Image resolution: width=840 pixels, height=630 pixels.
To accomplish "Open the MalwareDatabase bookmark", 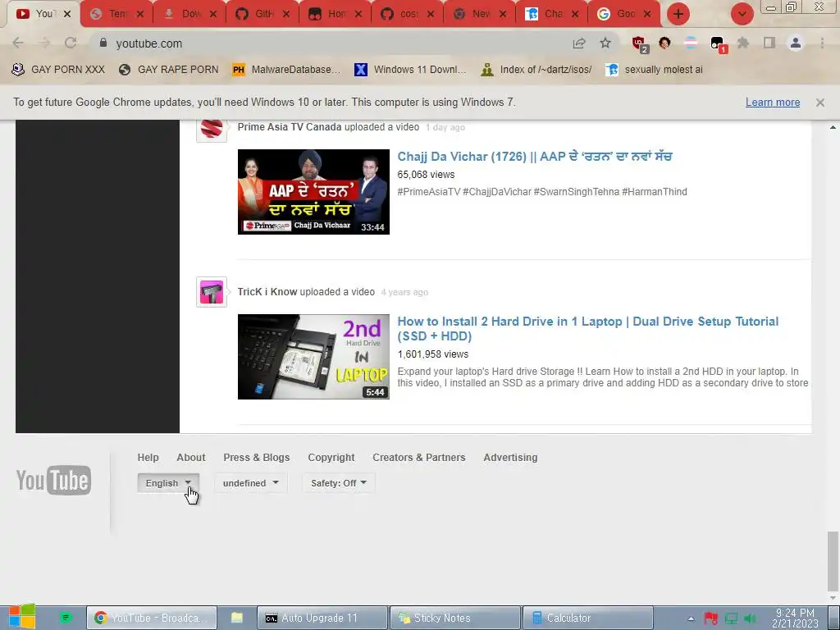I will (286, 70).
